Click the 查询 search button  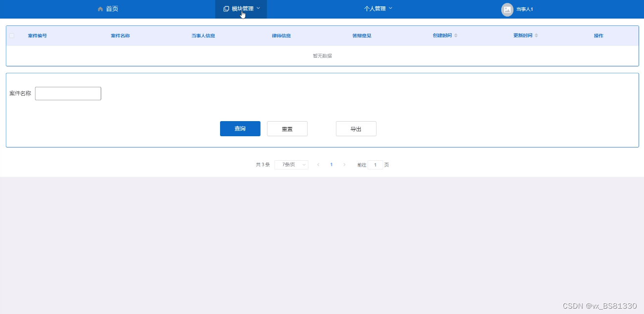(240, 128)
